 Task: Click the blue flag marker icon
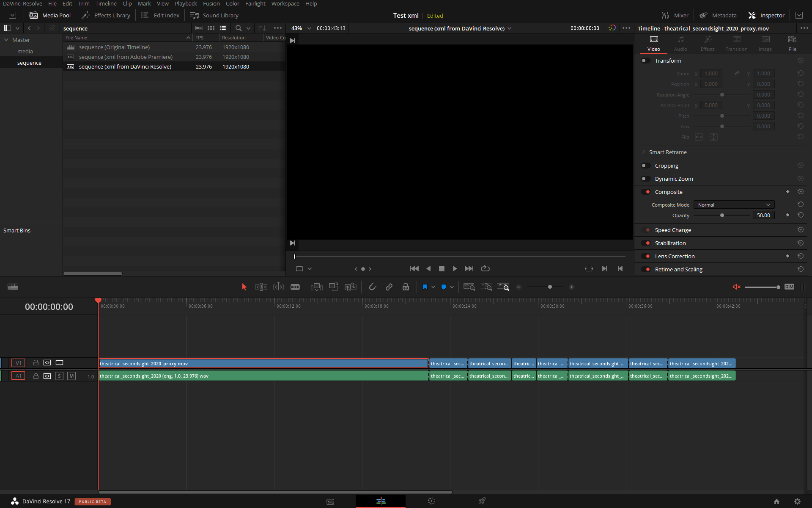[425, 287]
